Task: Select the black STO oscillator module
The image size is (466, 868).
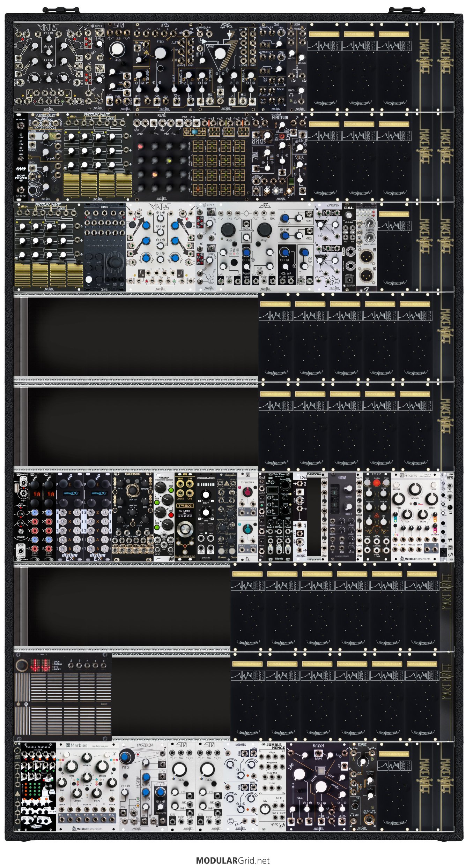Action: point(119,67)
